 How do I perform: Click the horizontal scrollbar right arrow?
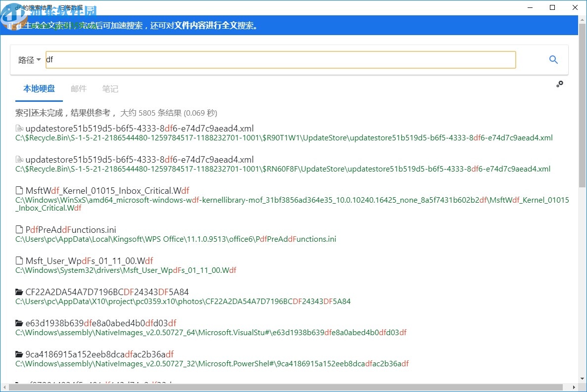tap(574, 387)
